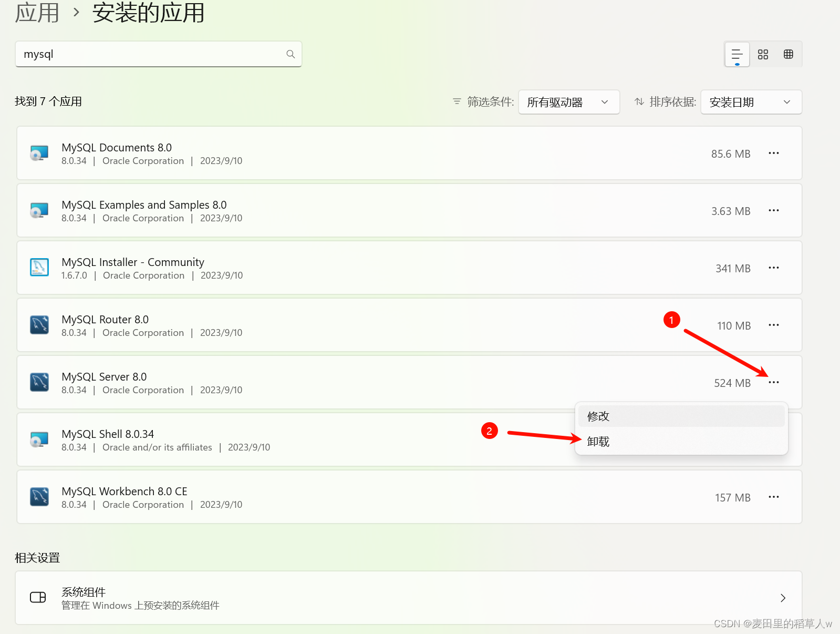Click the 系统组件 icon
The image size is (840, 634).
(x=38, y=597)
